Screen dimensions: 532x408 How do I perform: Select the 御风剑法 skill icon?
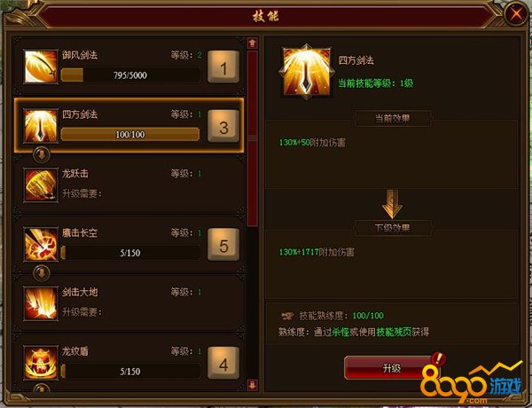[x=41, y=67]
